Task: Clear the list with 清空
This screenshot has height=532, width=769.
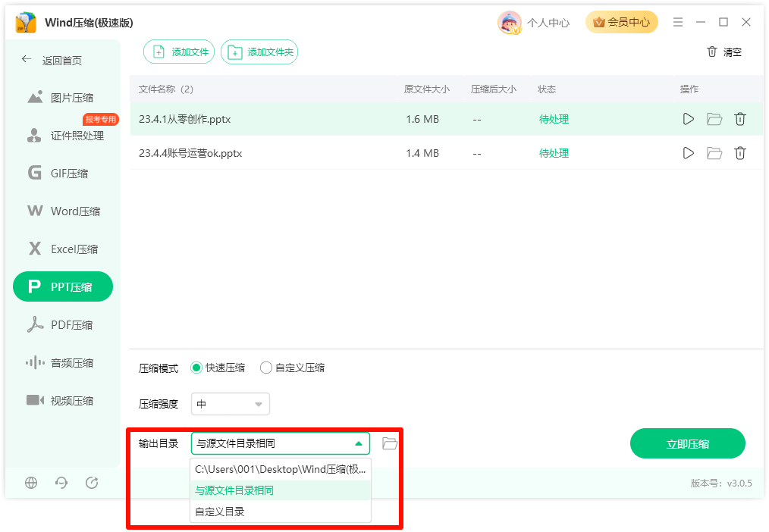Action: tap(724, 52)
